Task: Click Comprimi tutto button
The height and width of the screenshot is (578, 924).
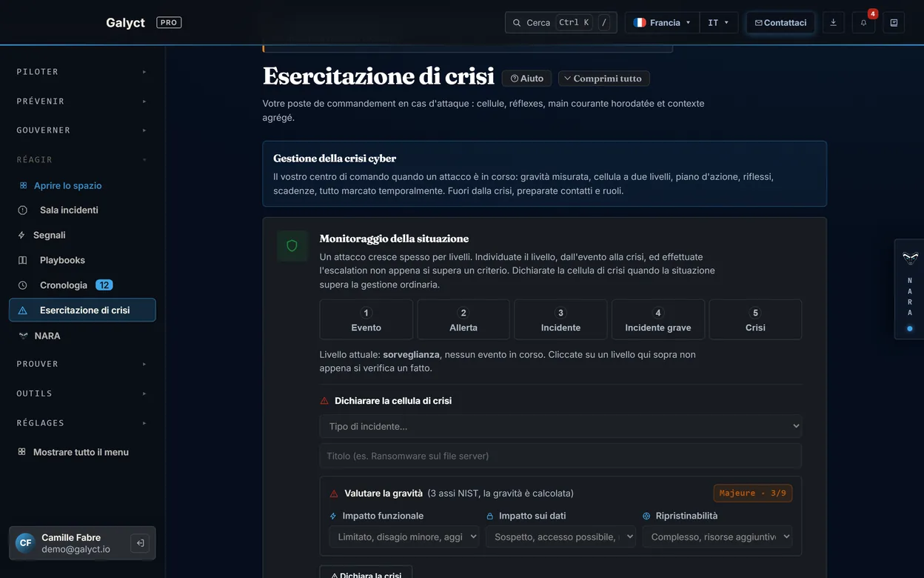Action: [x=604, y=79]
